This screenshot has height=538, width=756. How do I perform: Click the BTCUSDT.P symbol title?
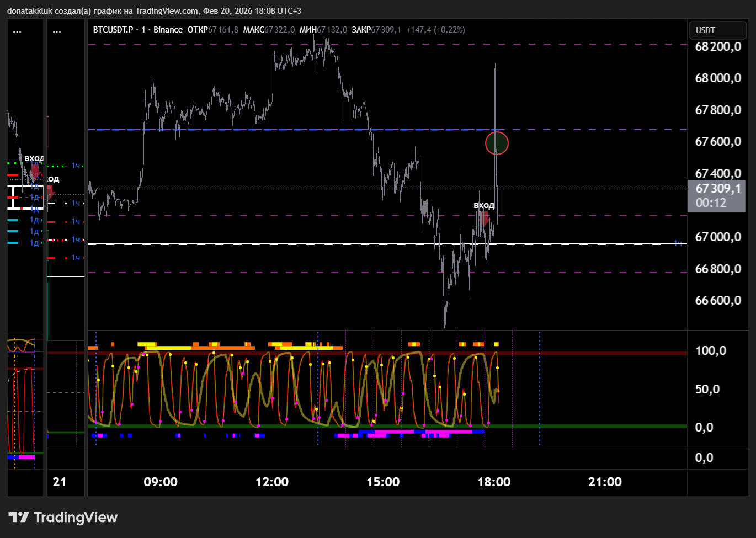(113, 30)
